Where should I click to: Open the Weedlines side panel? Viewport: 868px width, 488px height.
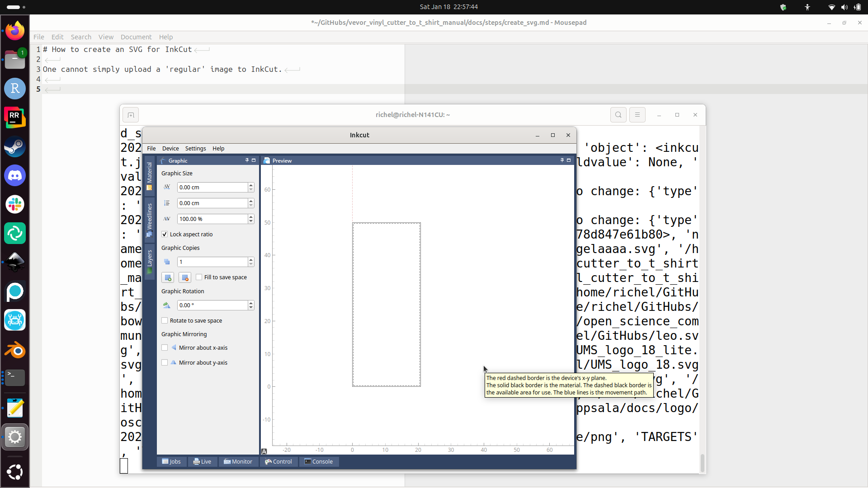(x=149, y=220)
